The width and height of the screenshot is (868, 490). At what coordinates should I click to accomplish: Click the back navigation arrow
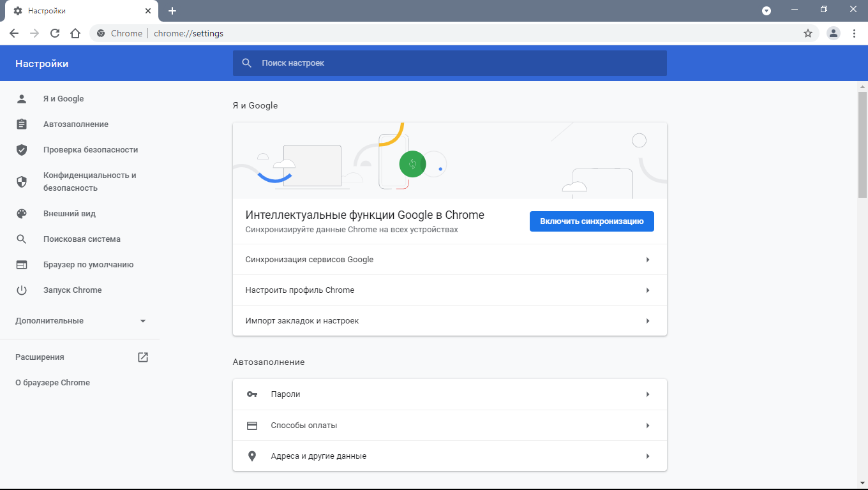click(14, 33)
